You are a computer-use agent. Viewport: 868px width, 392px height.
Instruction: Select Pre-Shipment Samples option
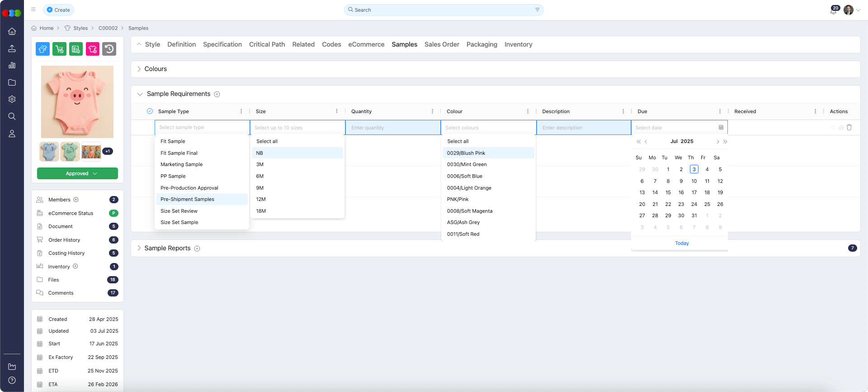[x=188, y=199]
